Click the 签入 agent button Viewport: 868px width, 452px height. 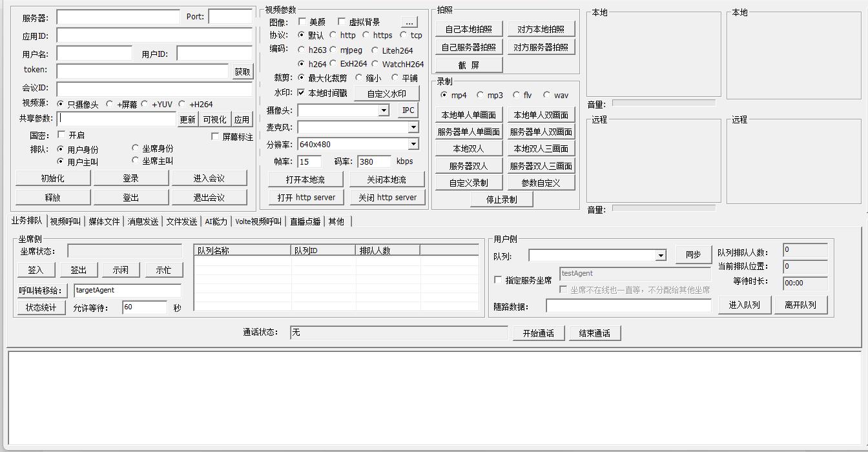36,270
